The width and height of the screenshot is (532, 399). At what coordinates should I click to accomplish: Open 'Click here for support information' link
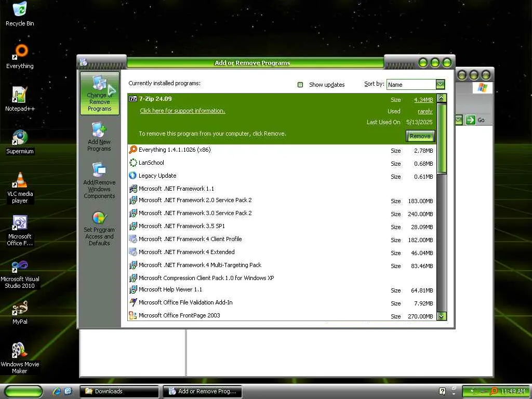[x=182, y=111]
